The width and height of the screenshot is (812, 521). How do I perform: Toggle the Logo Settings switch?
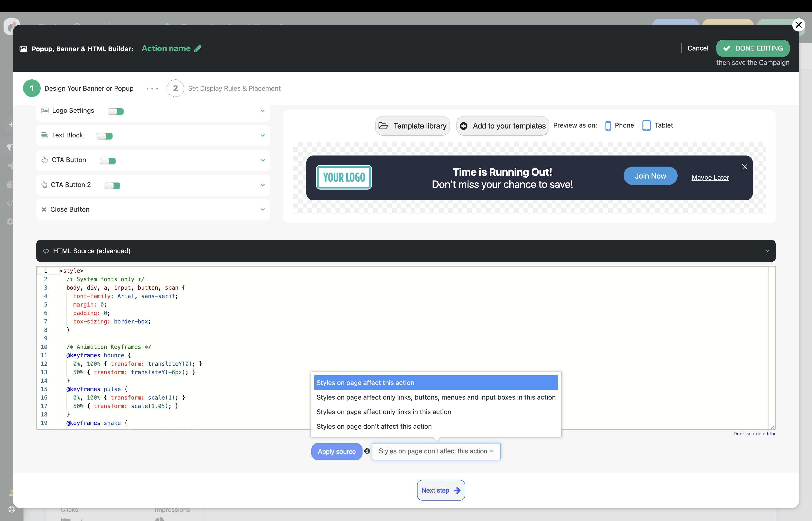point(116,111)
